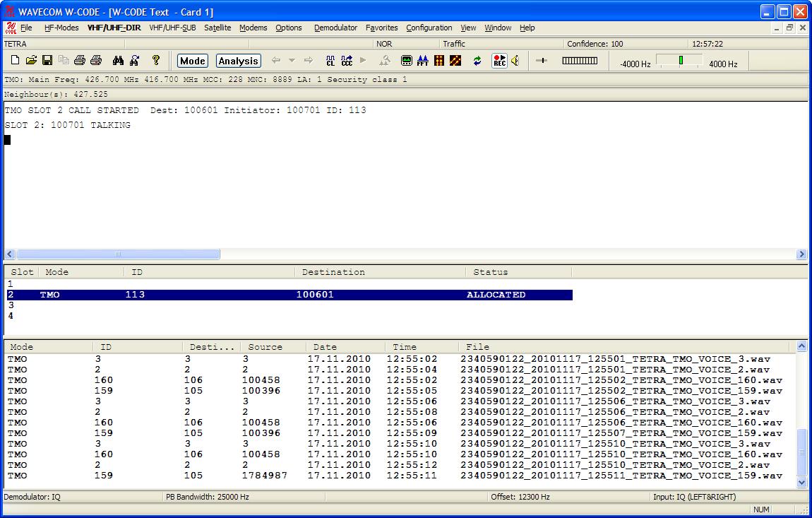
Task: Click the PB Bandwidth: 25000 Hz status field
Action: point(244,497)
